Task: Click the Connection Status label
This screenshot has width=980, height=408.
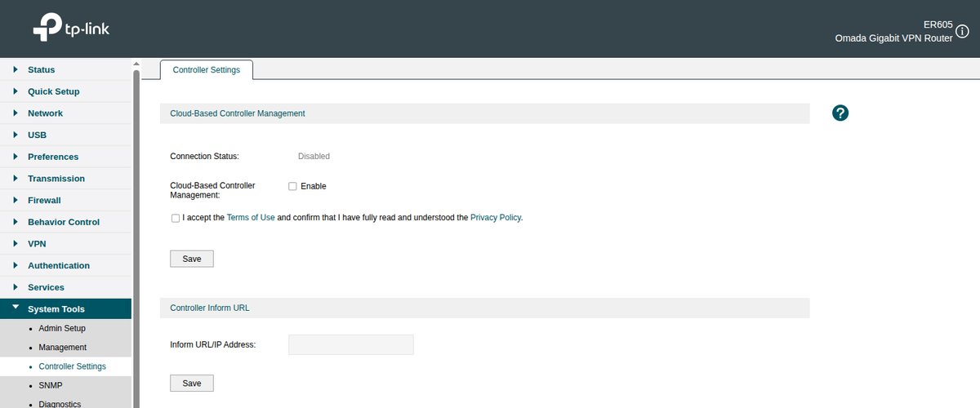Action: pyautogui.click(x=204, y=156)
